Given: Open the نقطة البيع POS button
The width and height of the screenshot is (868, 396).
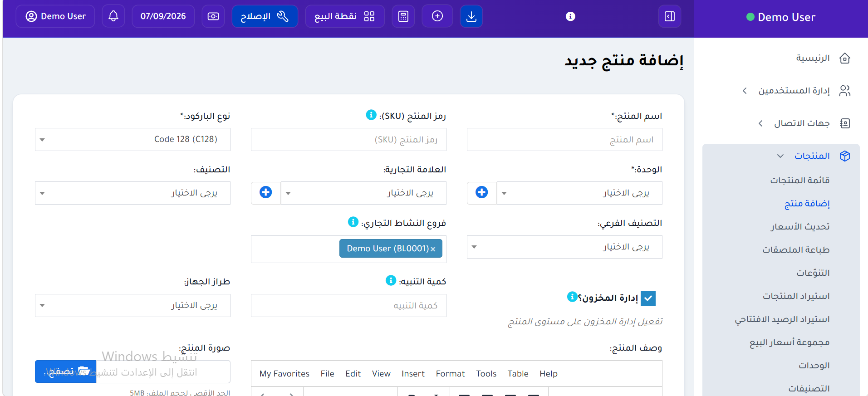Looking at the screenshot, I should click(x=345, y=16).
